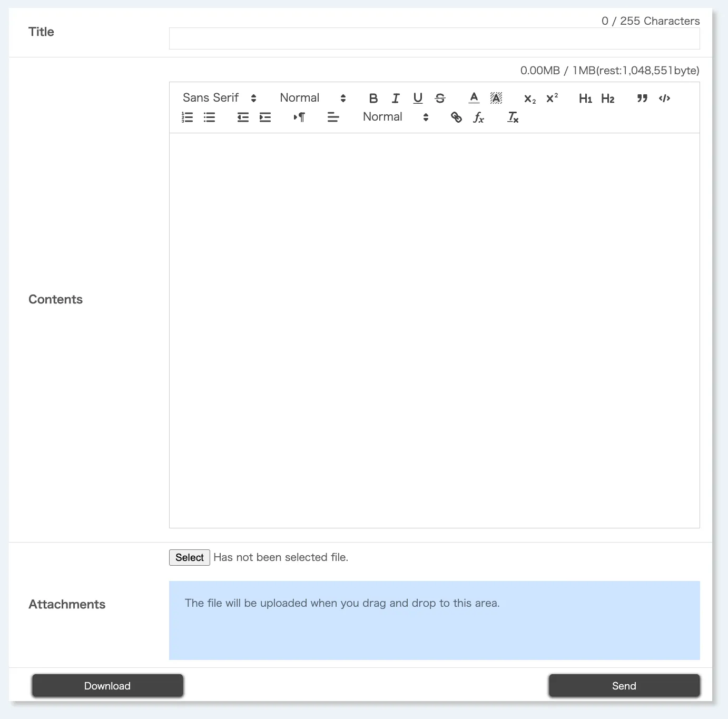Viewport: 728px width, 719px height.
Task: Toggle numbered ordered list
Action: click(x=188, y=117)
